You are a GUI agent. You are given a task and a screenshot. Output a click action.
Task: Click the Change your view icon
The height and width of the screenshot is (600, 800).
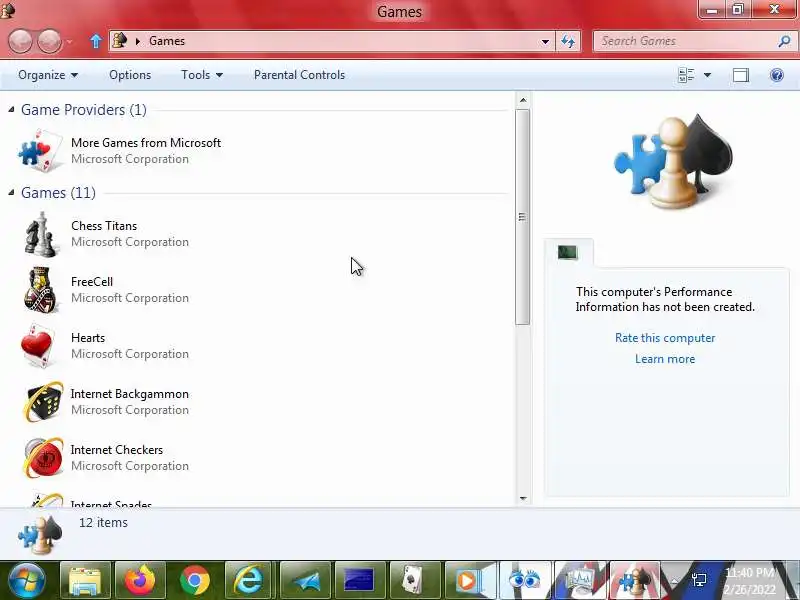click(686, 75)
